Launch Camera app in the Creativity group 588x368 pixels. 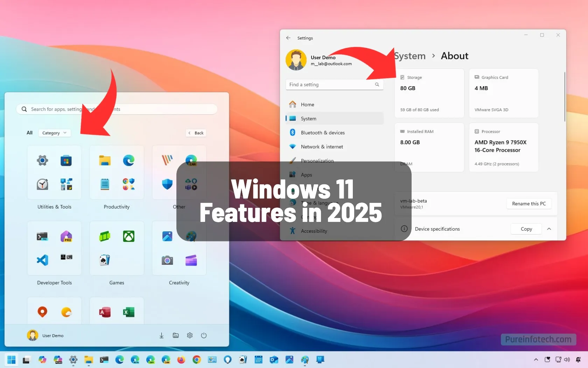167,260
